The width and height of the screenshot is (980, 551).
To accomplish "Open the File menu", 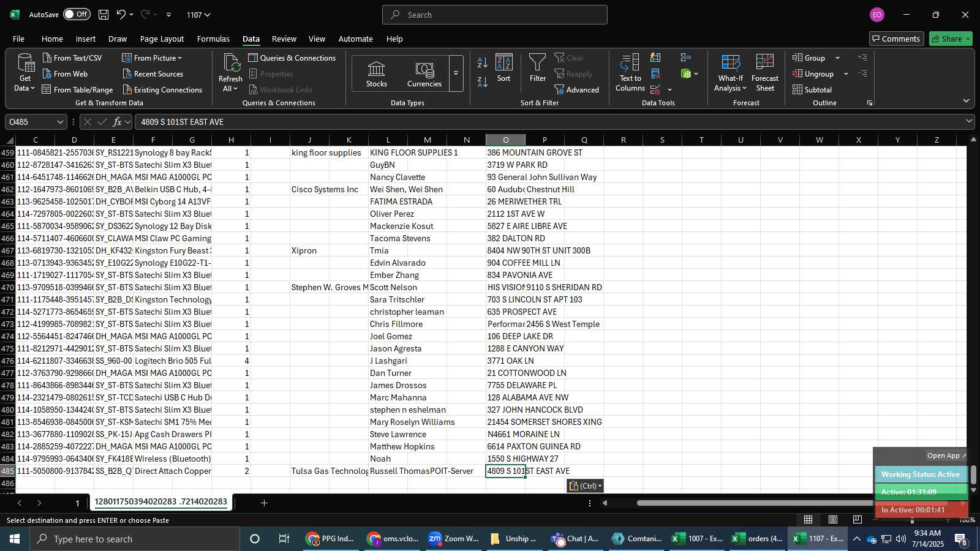I will [19, 39].
